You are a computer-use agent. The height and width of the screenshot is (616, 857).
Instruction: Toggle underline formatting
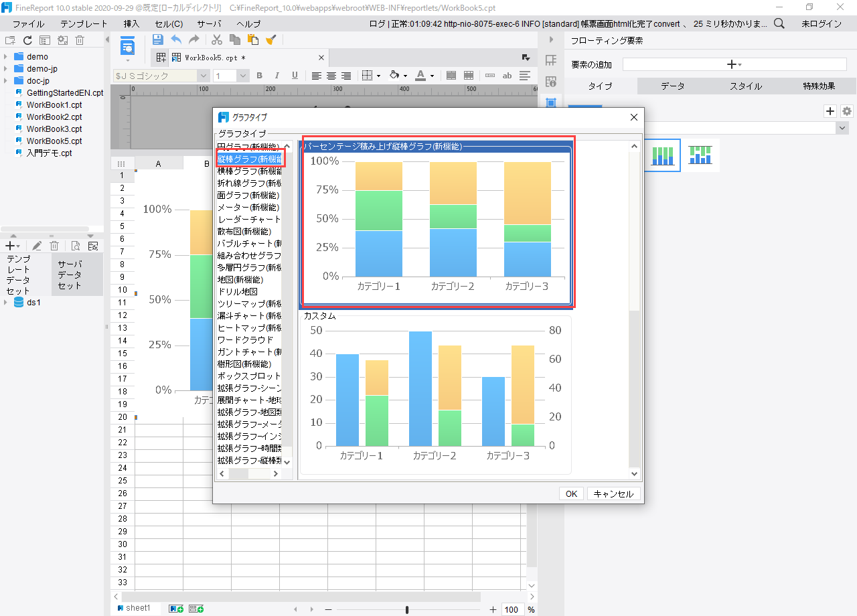click(295, 76)
